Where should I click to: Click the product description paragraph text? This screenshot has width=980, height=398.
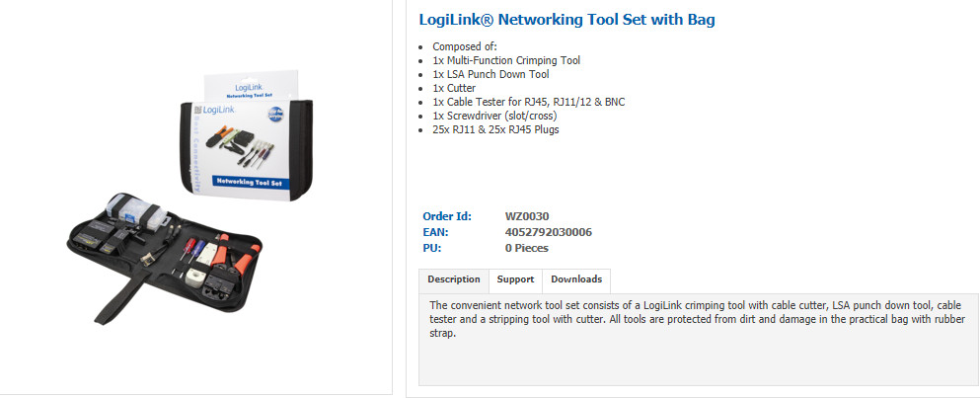698,319
